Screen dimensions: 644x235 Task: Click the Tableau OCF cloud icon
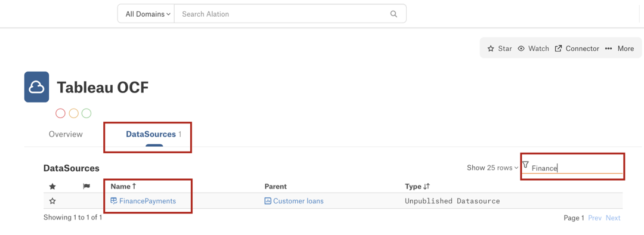pos(36,86)
